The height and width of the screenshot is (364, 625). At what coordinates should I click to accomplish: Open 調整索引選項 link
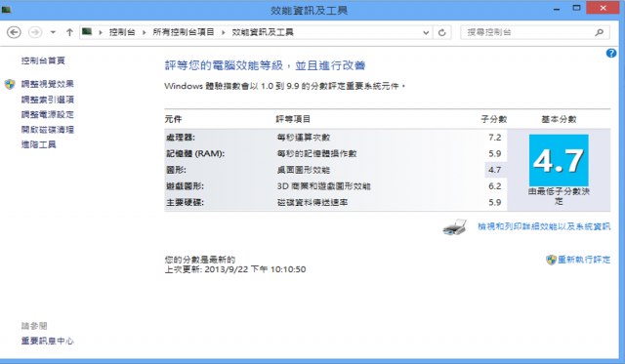tap(48, 100)
